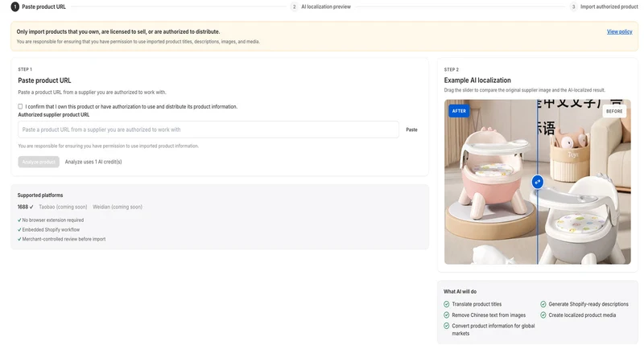The height and width of the screenshot is (362, 644).
Task: Click check icon for Create localized product media
Action: [x=543, y=315]
